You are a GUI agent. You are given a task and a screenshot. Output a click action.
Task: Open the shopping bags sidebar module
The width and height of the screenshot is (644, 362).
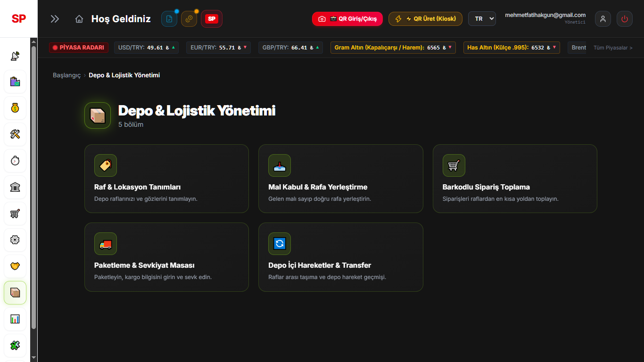click(15, 82)
